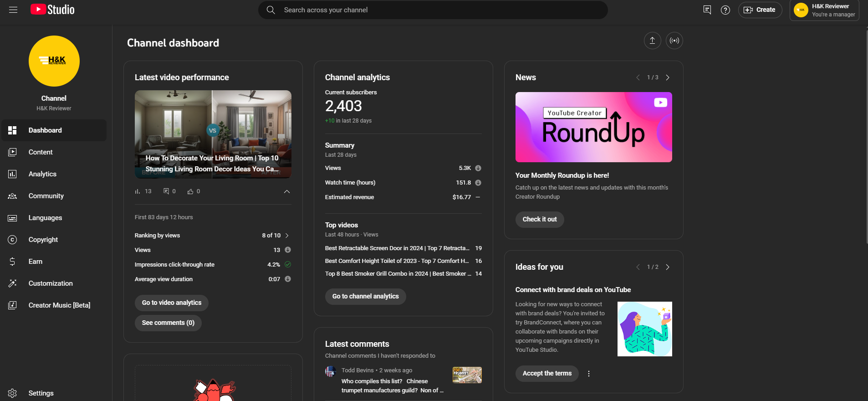868x401 pixels.
Task: Go to next News item
Action: (x=668, y=77)
